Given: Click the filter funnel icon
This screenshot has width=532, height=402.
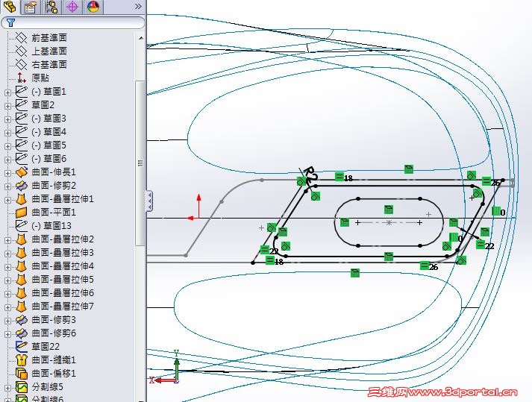Looking at the screenshot, I should pyautogui.click(x=11, y=22).
